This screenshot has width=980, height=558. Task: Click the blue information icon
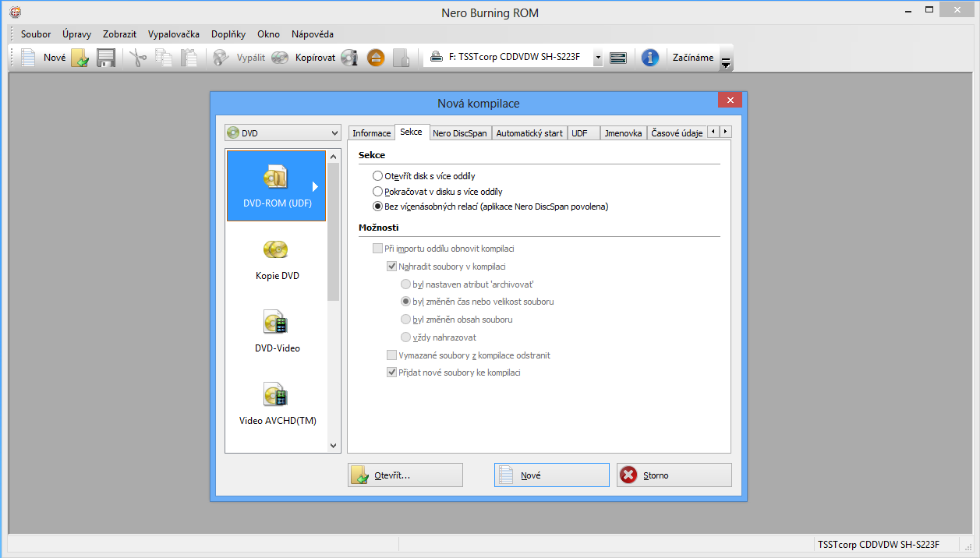click(650, 58)
